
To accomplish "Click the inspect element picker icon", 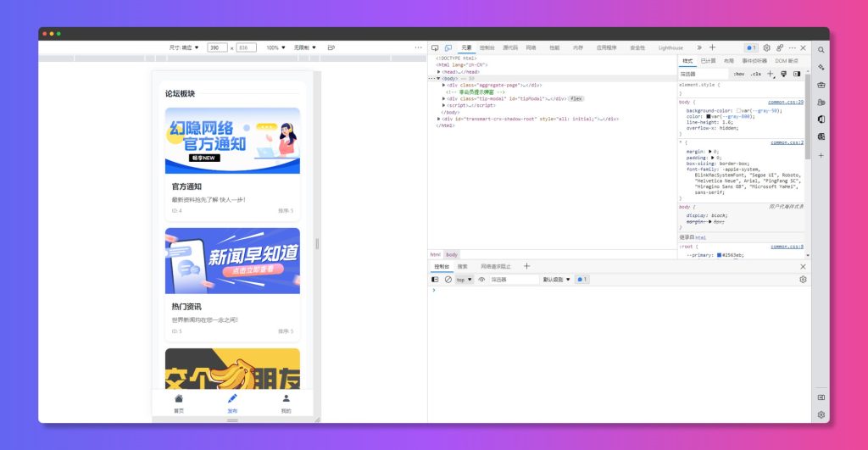I will 435,47.
